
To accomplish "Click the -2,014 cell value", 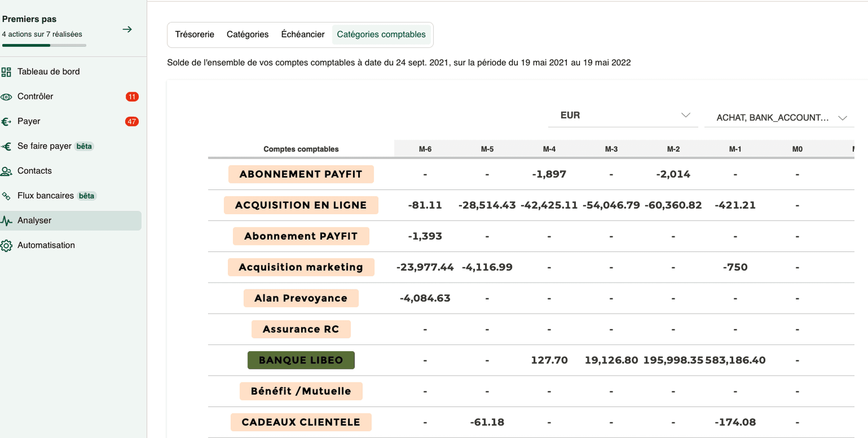I will [673, 174].
